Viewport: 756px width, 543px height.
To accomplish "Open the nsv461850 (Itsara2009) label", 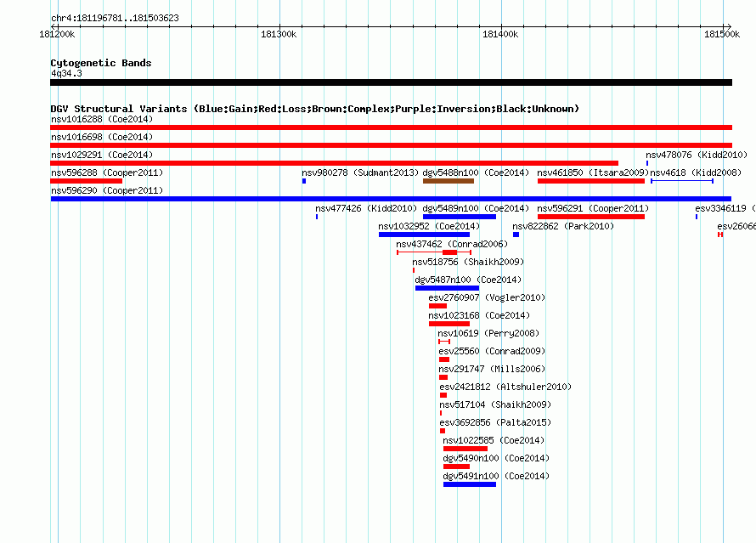I will (x=593, y=173).
